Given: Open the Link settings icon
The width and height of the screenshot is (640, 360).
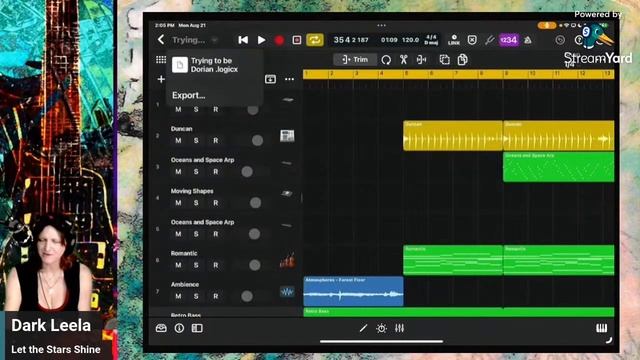Looking at the screenshot, I should [x=454, y=40].
